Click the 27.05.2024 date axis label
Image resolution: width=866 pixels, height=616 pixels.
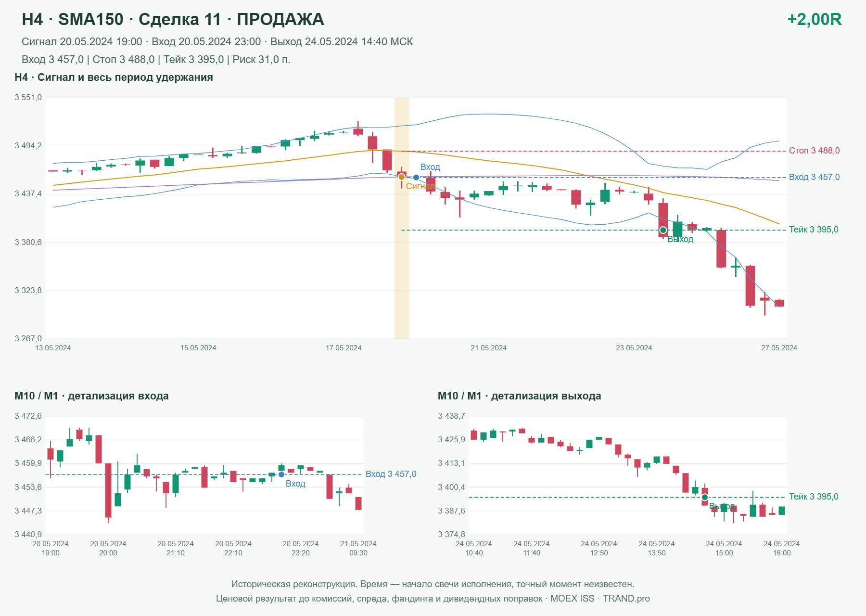779,348
